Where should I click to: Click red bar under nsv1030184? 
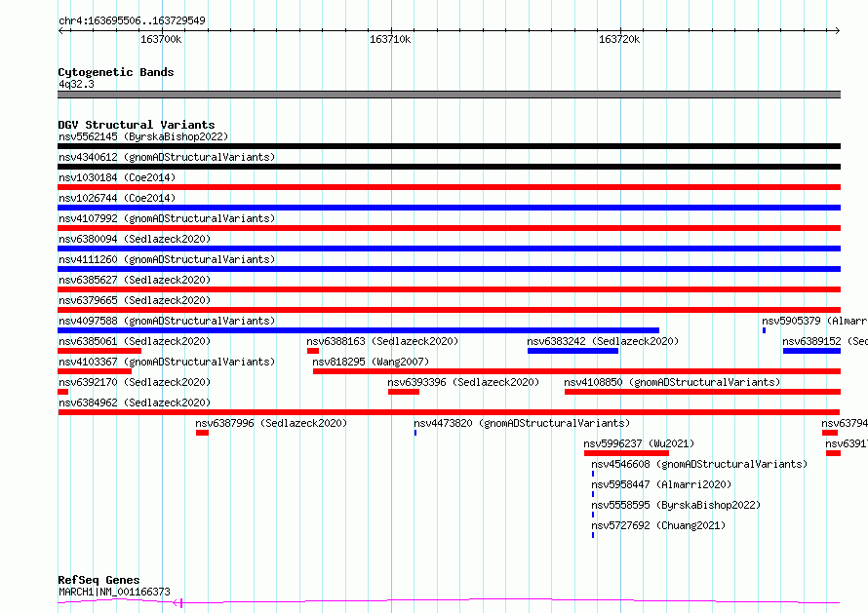[449, 187]
